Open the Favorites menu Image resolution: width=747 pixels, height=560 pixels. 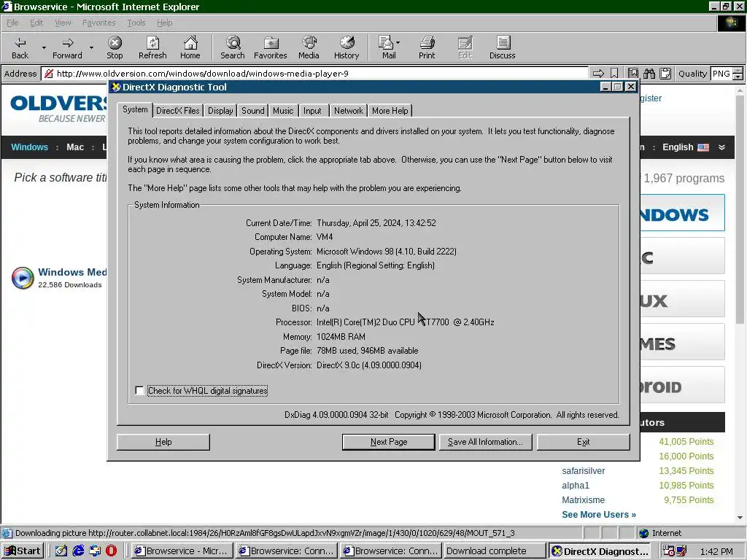tap(99, 23)
